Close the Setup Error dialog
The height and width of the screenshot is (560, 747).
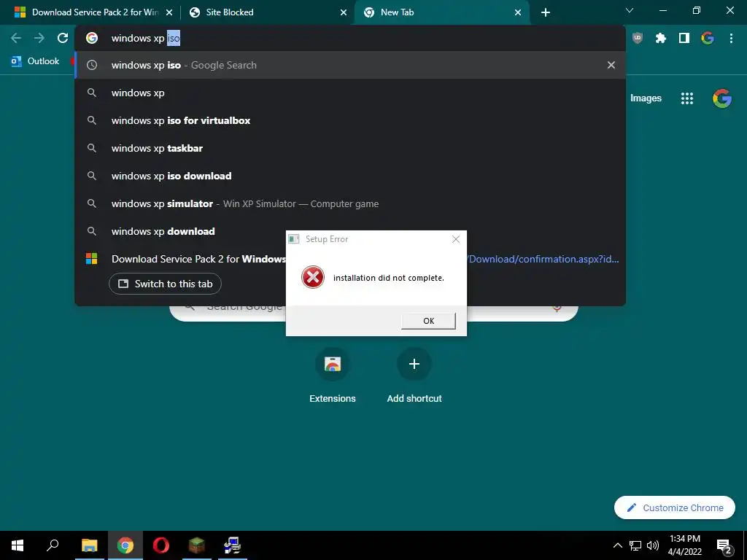pyautogui.click(x=456, y=239)
